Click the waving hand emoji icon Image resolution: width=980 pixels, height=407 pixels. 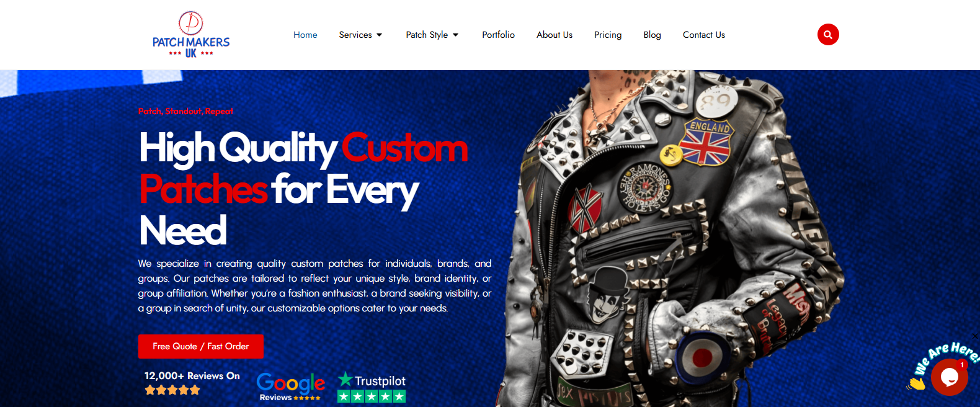(915, 383)
